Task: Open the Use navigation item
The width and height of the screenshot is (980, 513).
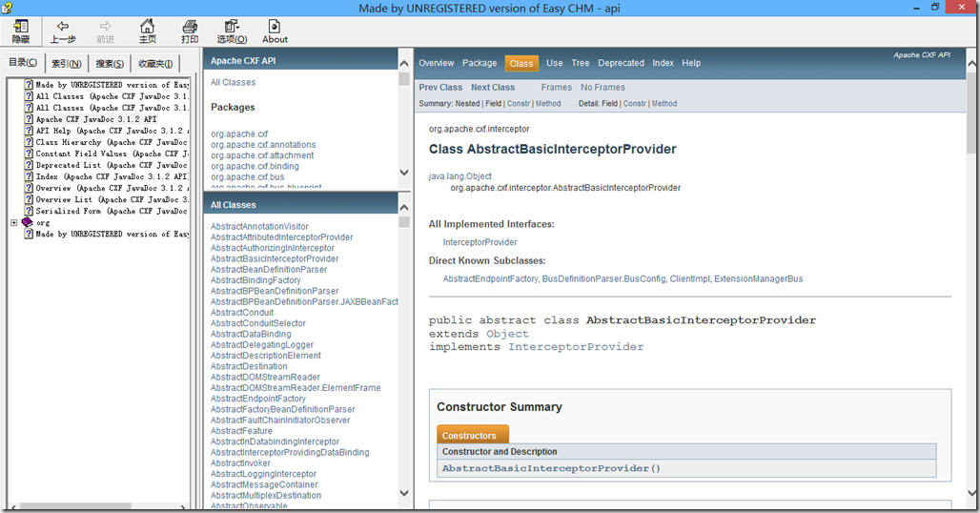Action: pos(555,63)
